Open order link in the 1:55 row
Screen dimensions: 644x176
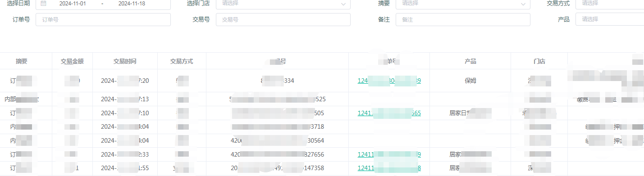[x=389, y=168]
